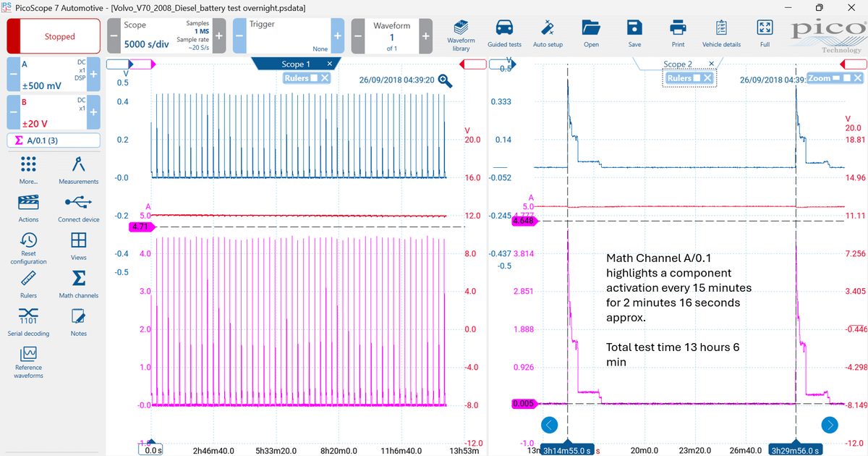Viewport: 868px width, 456px height.
Task: Decrease Channel A range
Action: pos(13,75)
